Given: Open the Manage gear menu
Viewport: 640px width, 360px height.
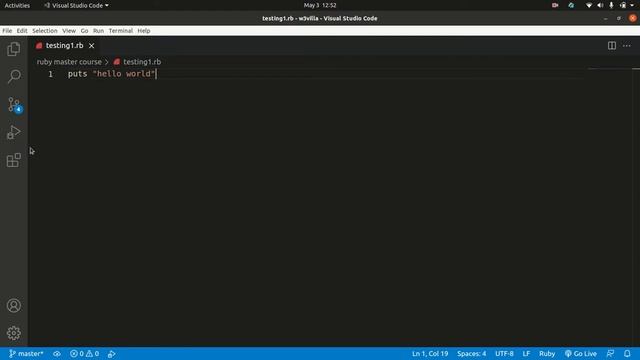Looking at the screenshot, I should pyautogui.click(x=14, y=333).
